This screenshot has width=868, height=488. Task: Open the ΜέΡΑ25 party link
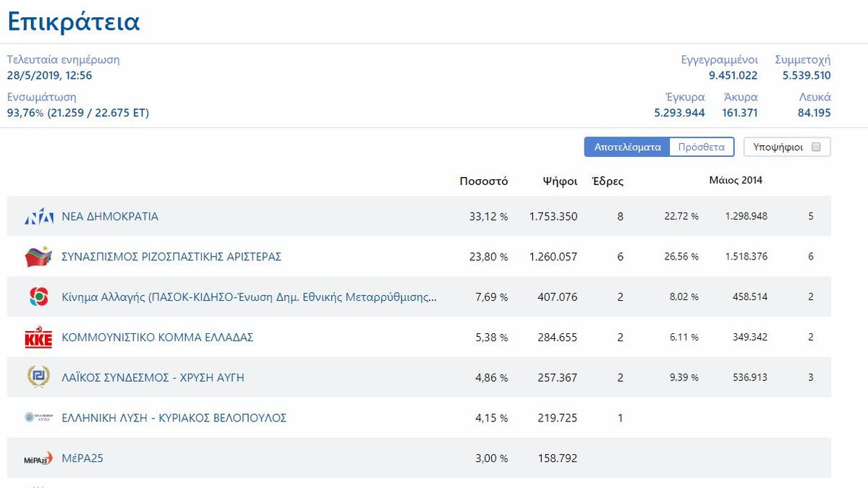(82, 458)
